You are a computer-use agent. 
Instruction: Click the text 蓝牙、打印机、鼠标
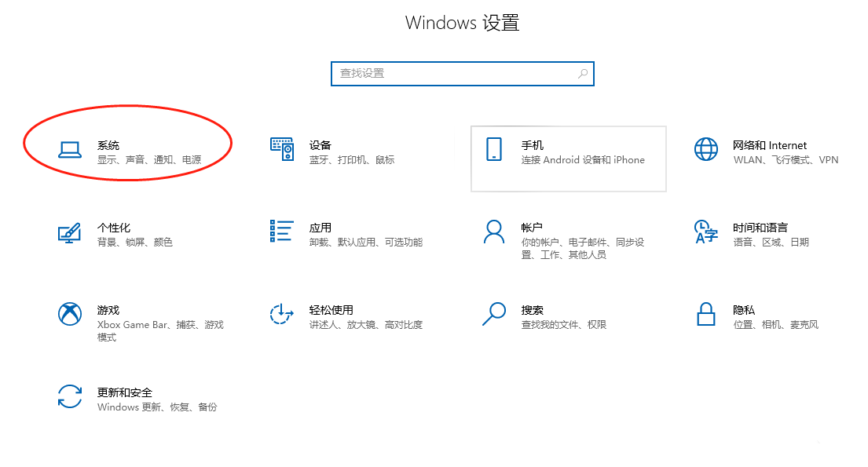(x=351, y=160)
